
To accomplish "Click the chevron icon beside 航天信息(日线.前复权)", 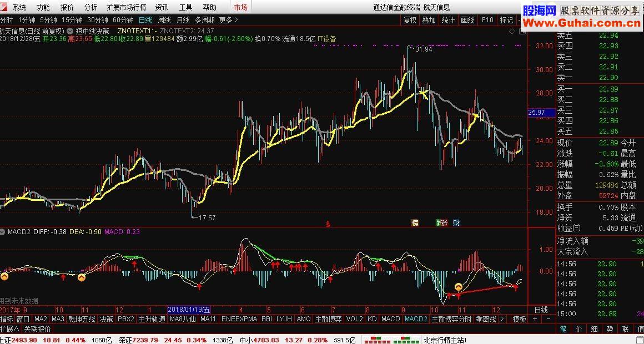I will 70,31.
